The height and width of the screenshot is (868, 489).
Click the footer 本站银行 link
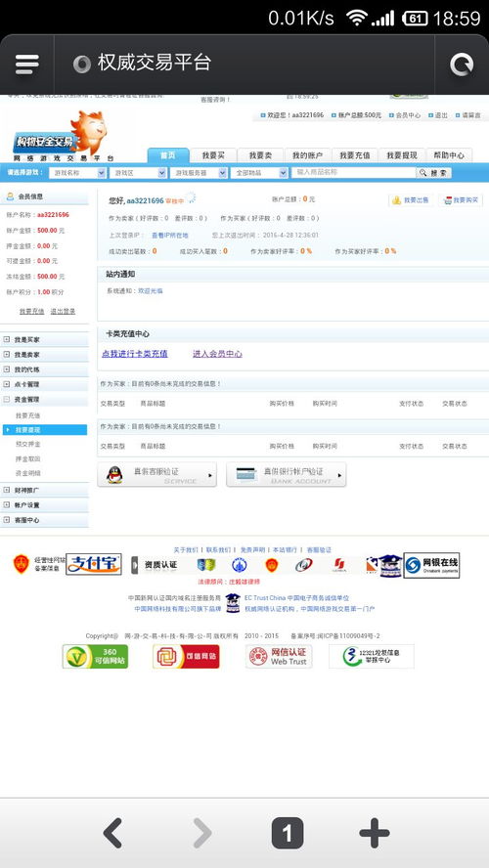(285, 549)
